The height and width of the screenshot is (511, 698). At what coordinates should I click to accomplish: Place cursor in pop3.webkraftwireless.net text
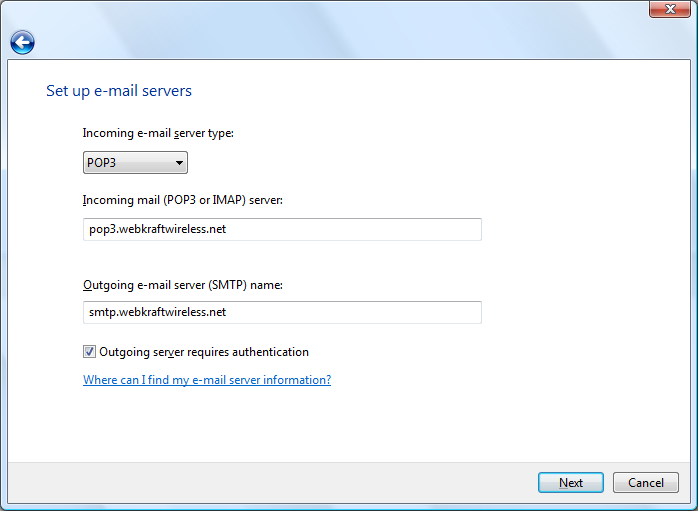[157, 230]
